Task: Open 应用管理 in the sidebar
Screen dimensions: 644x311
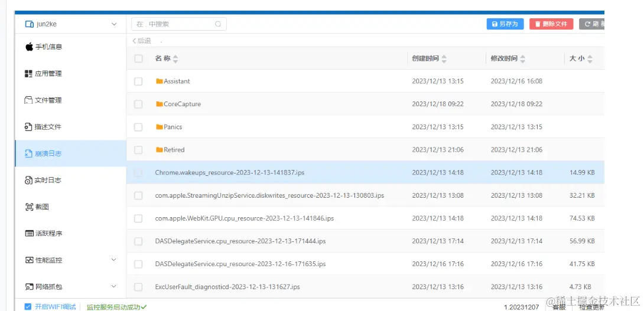Action: pyautogui.click(x=71, y=73)
